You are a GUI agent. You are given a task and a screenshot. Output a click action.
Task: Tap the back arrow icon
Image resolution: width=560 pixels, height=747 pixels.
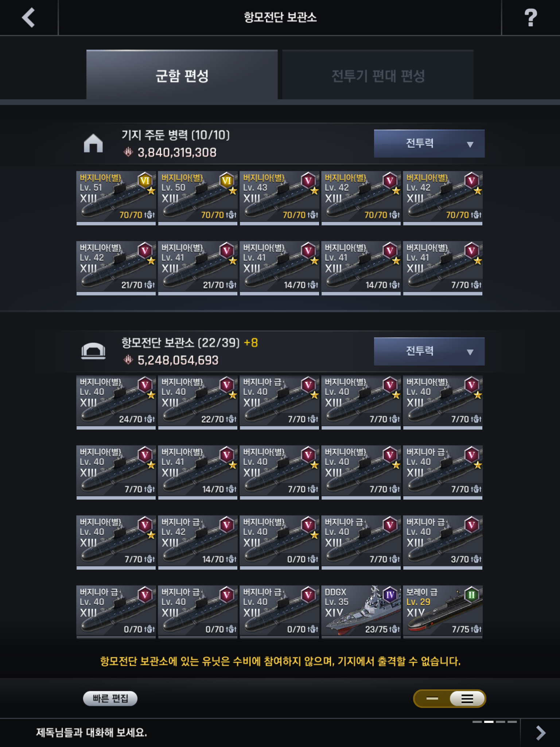28,18
